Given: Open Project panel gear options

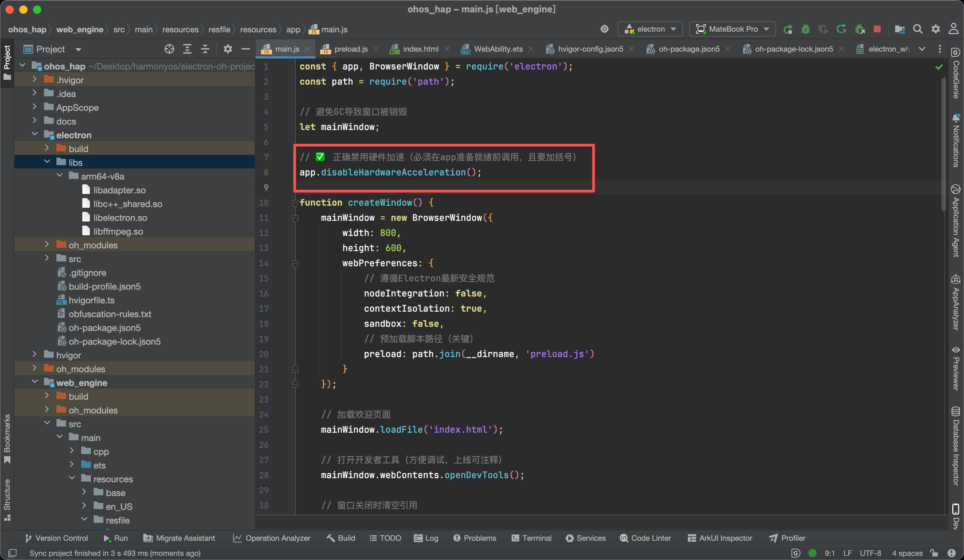Looking at the screenshot, I should pos(228,49).
